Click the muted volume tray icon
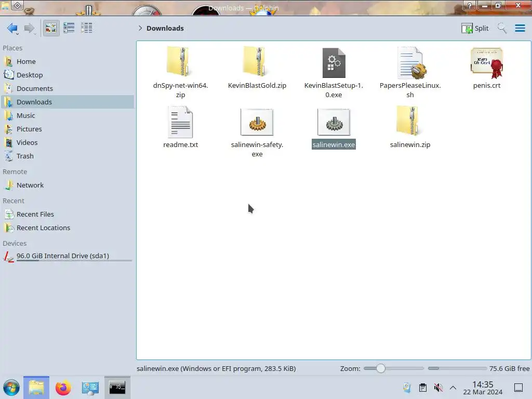Image resolution: width=532 pixels, height=399 pixels. coord(438,388)
